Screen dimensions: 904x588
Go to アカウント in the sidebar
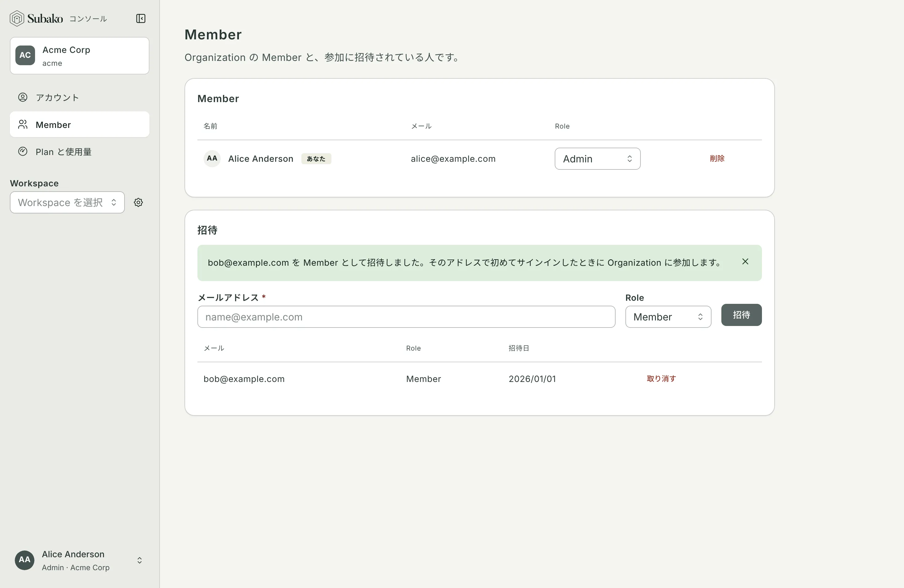pos(79,97)
